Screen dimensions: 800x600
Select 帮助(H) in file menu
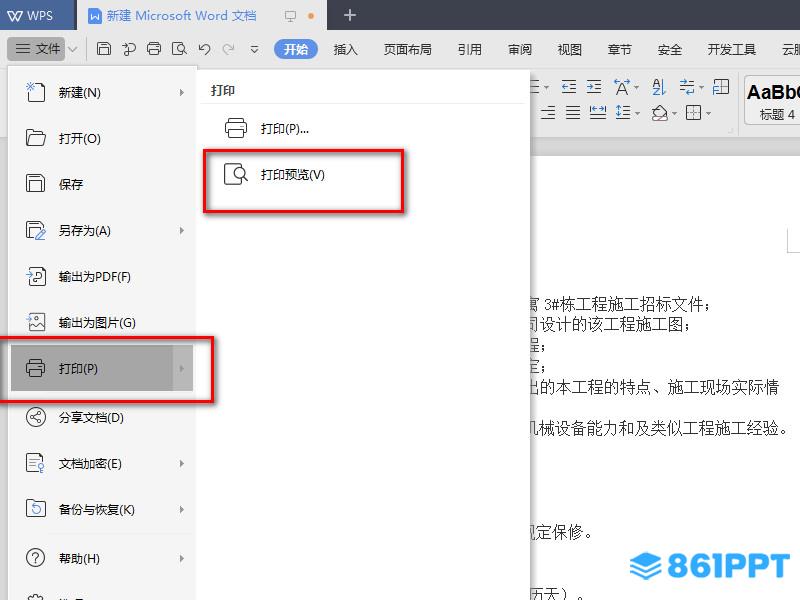point(102,558)
